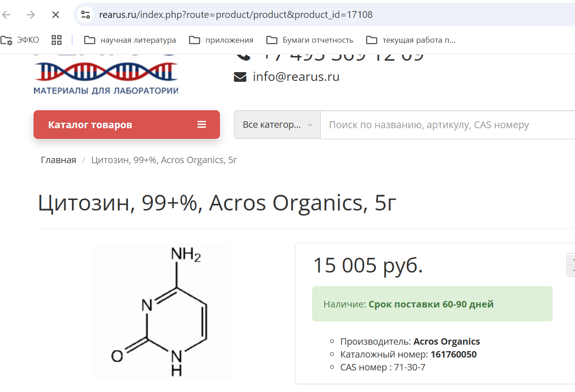Open the Бумаги отчетность bookmark folder
The height and width of the screenshot is (392, 575).
[x=310, y=40]
